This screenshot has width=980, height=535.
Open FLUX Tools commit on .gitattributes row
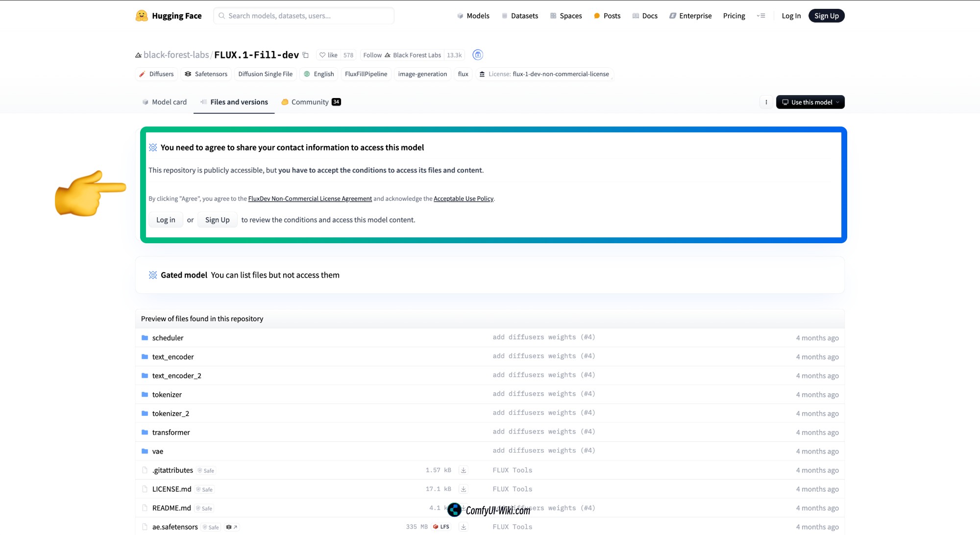point(512,470)
